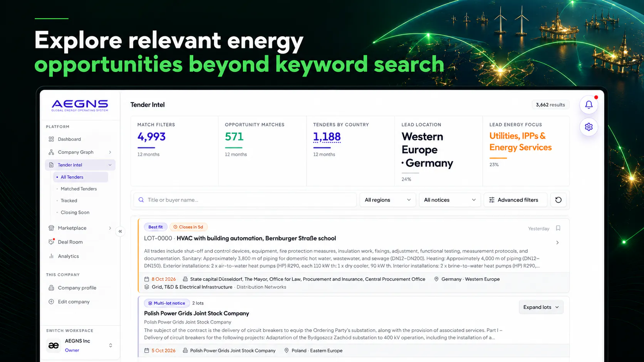Bookmark the HVAC building automation tender
The width and height of the screenshot is (644, 362).
tap(558, 228)
